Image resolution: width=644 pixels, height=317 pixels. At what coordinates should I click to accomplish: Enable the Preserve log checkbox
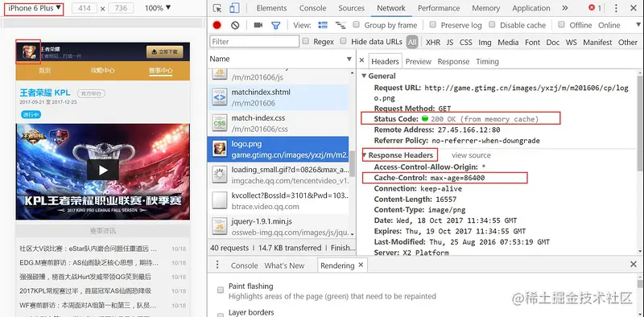(432, 25)
